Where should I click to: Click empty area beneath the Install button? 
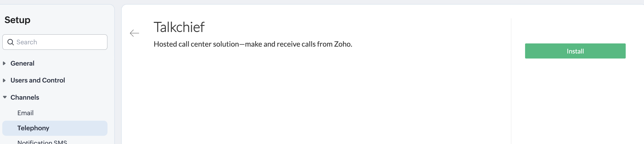click(575, 100)
